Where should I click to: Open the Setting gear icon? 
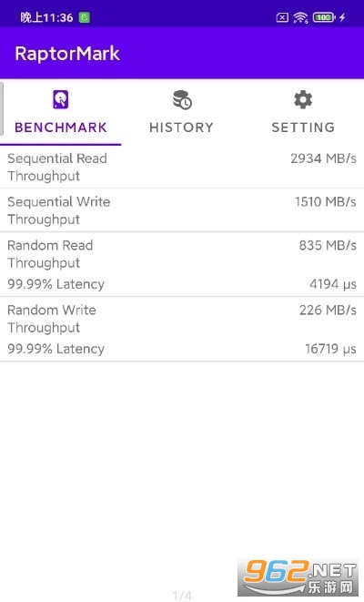point(303,100)
